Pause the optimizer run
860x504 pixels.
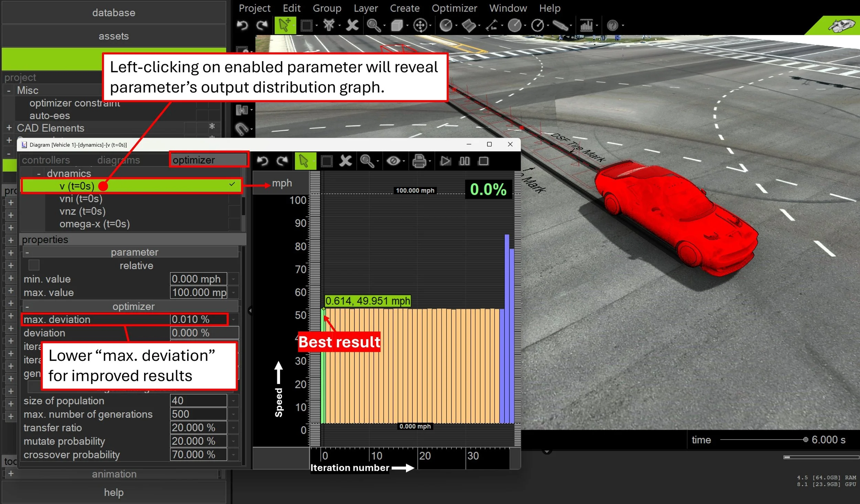pyautogui.click(x=464, y=161)
